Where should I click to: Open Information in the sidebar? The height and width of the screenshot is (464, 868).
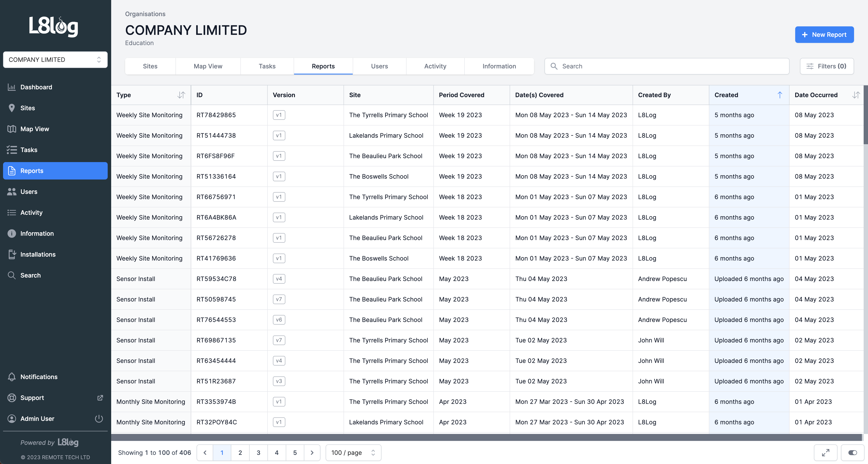click(x=55, y=233)
